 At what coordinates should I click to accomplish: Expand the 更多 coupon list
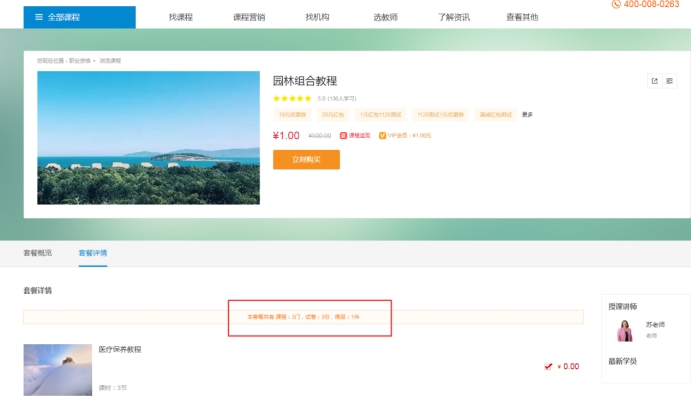coord(528,115)
